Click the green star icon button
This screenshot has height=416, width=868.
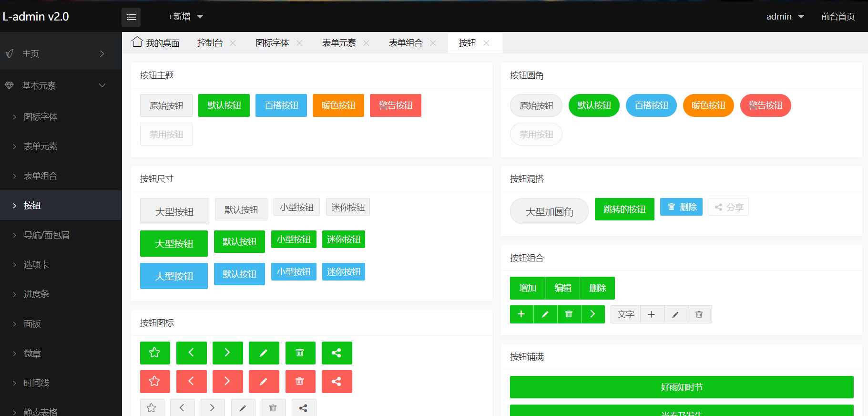click(x=154, y=353)
